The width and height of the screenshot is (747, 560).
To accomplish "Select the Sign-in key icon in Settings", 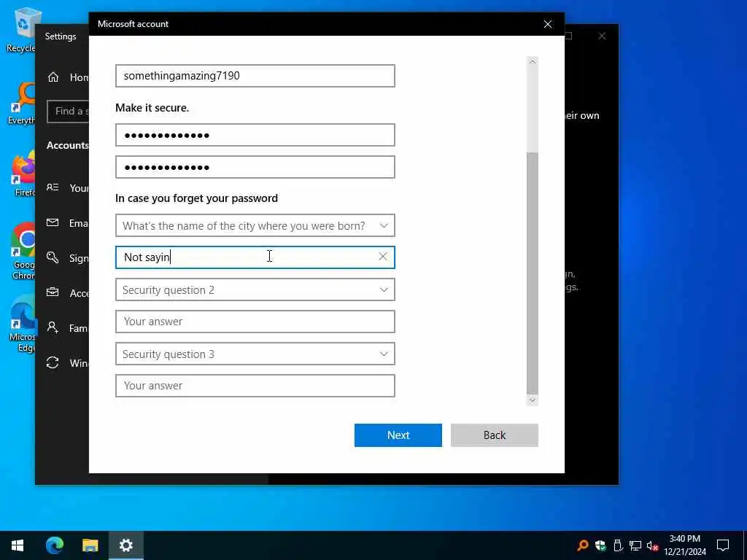I will [x=53, y=257].
